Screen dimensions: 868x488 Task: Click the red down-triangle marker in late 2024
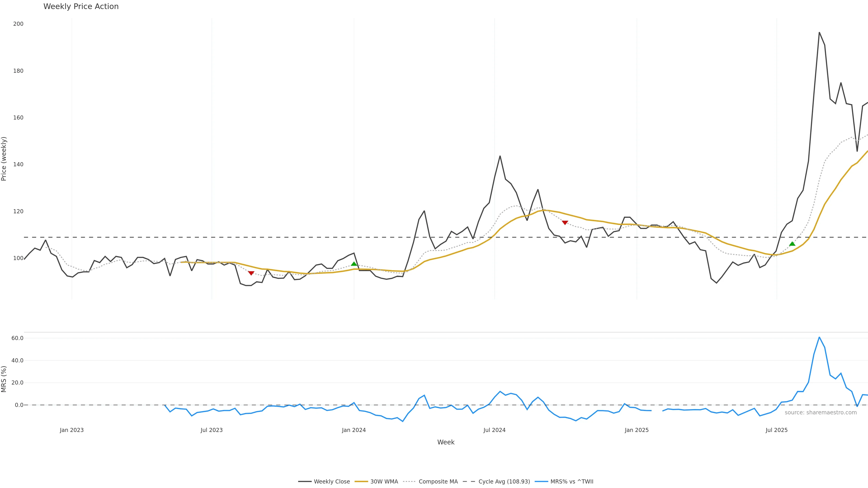(565, 222)
